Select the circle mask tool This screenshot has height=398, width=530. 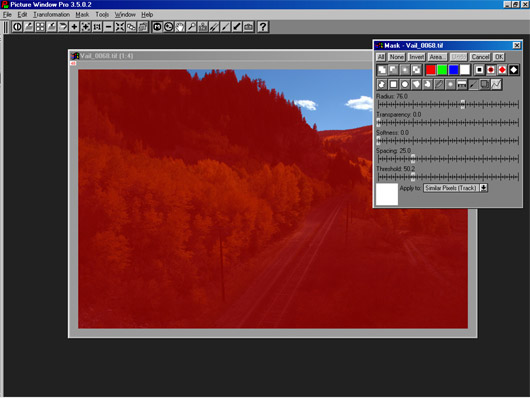[x=405, y=84]
